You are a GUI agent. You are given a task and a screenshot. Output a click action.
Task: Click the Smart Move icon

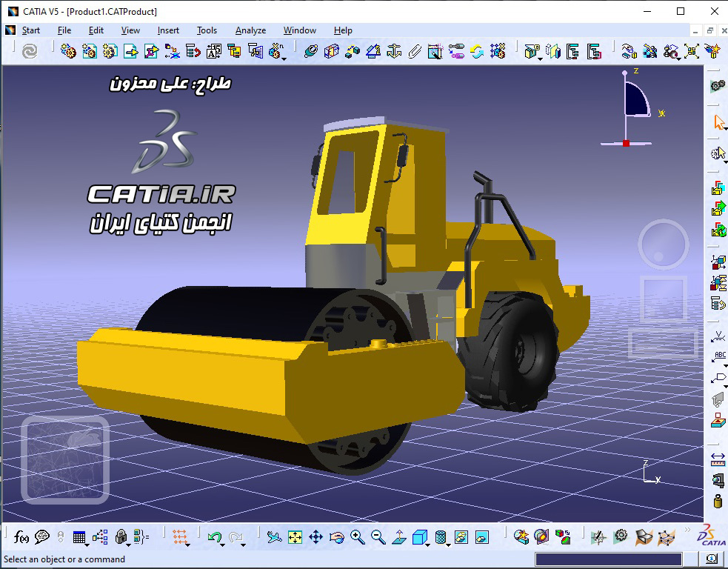(x=670, y=51)
